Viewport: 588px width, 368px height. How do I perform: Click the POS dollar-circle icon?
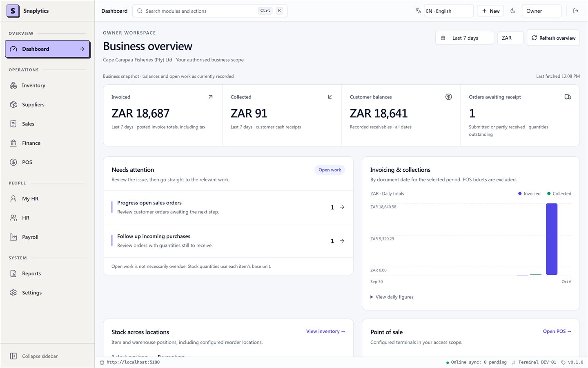click(13, 162)
